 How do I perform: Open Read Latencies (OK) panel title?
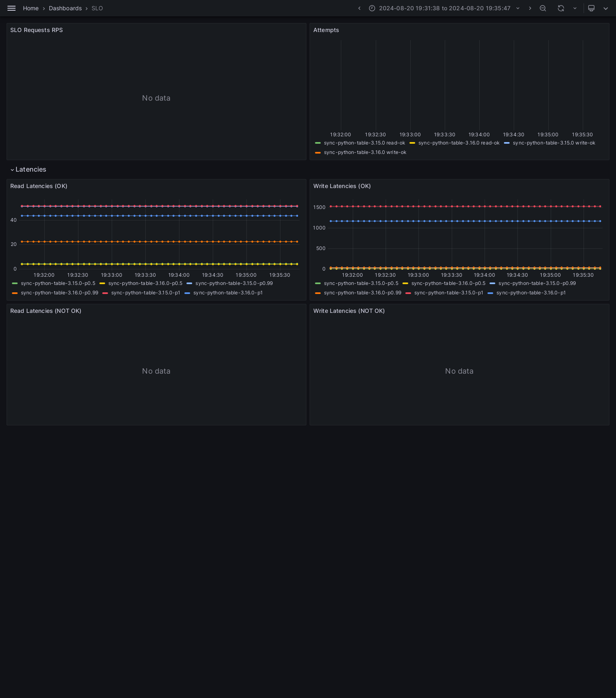coord(39,186)
